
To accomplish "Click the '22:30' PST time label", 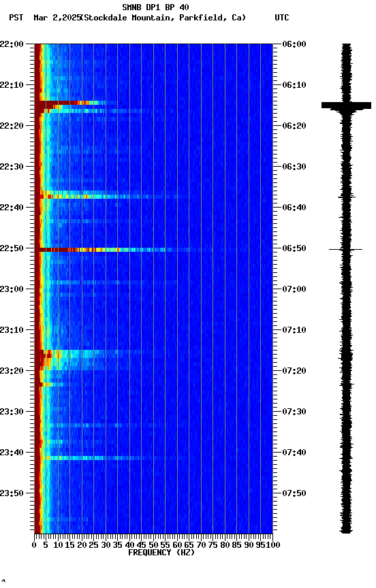I will (x=12, y=167).
